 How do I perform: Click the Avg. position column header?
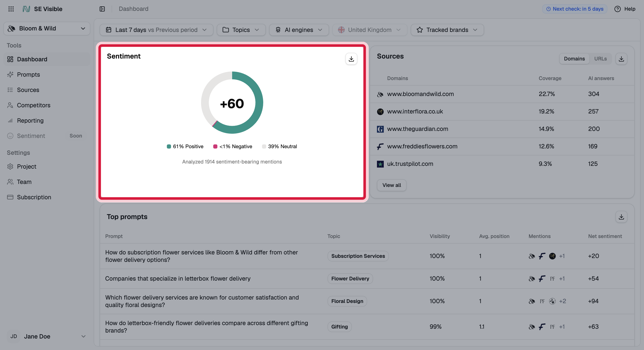494,236
